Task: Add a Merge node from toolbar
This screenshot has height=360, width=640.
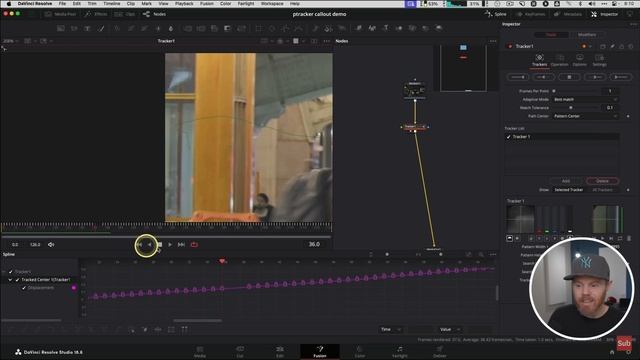Action: pyautogui.click(x=188, y=28)
